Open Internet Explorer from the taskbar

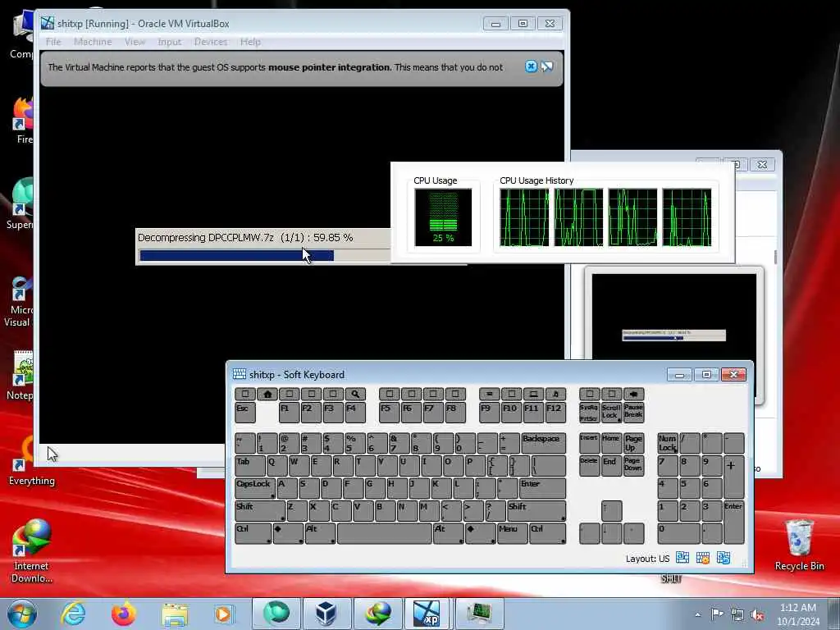[x=73, y=614]
